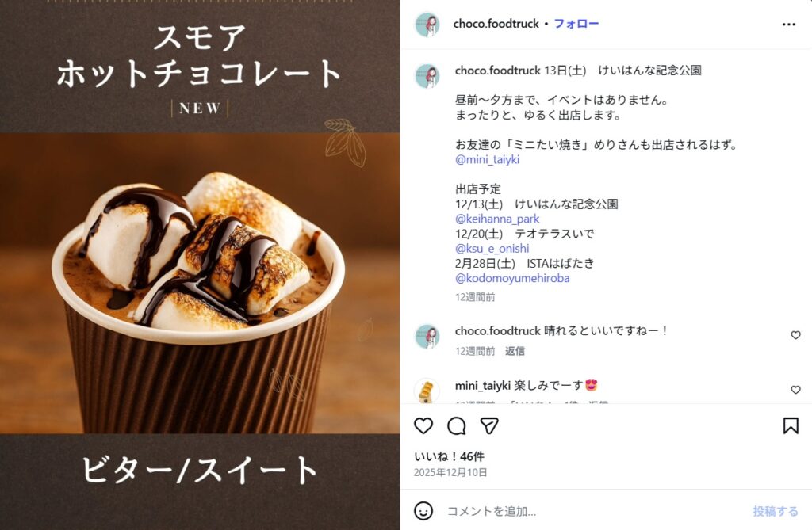Viewport: 812px width, 530px height.
Task: Reply to choco.foodtruck comment via 返信
Action: coord(515,351)
